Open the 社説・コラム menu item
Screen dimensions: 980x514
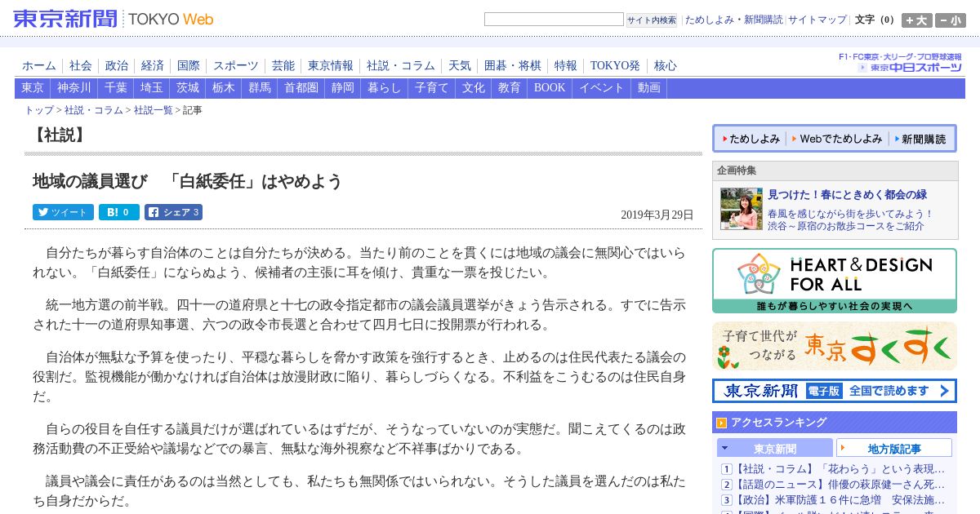pos(401,66)
